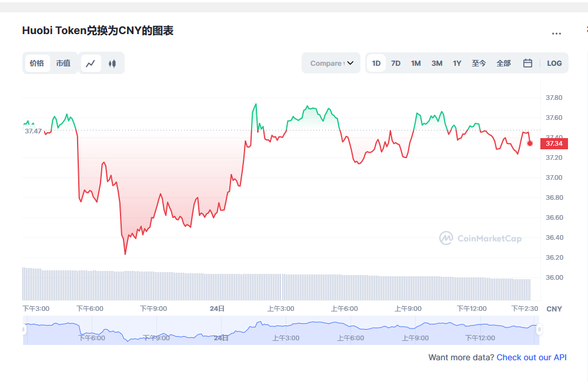This screenshot has width=588, height=382.
Task: Select the 1M time range
Action: (416, 63)
